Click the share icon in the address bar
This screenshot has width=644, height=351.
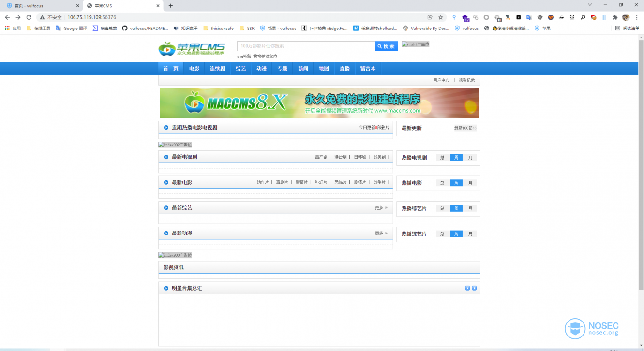(430, 17)
